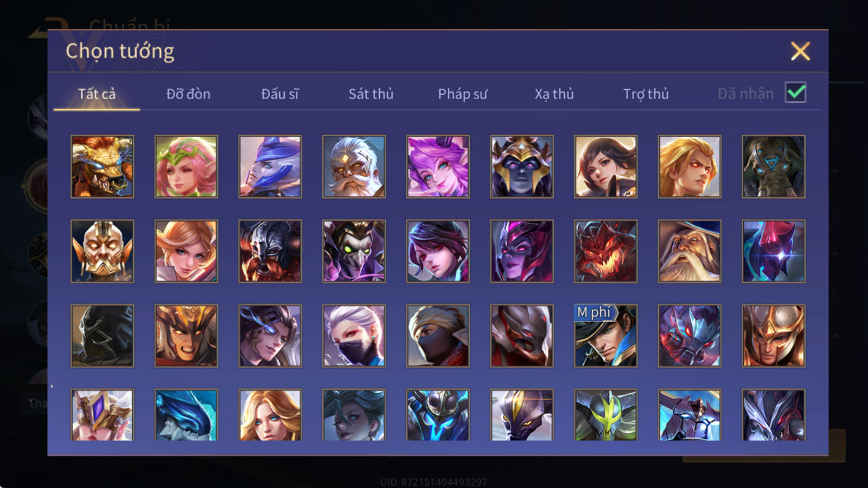Switch to the 'Đỡ đòn' tab
Screen dimensions: 868x488
pyautogui.click(x=188, y=94)
